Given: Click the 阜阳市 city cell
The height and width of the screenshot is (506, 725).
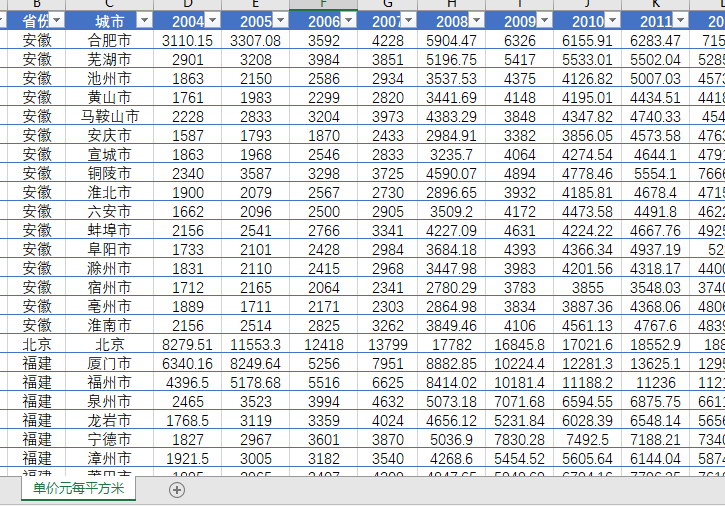Looking at the screenshot, I should (110, 249).
